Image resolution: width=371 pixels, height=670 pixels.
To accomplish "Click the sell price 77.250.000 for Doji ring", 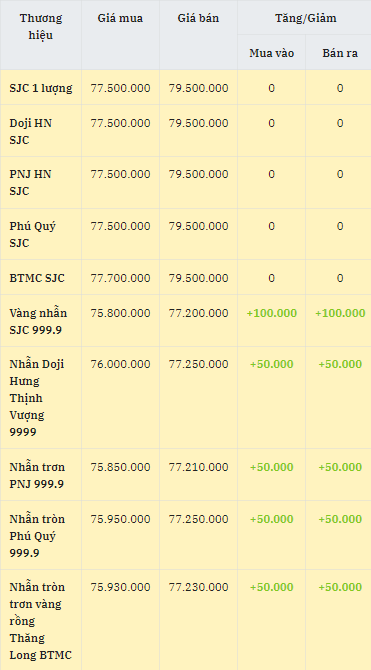I will click(198, 364).
